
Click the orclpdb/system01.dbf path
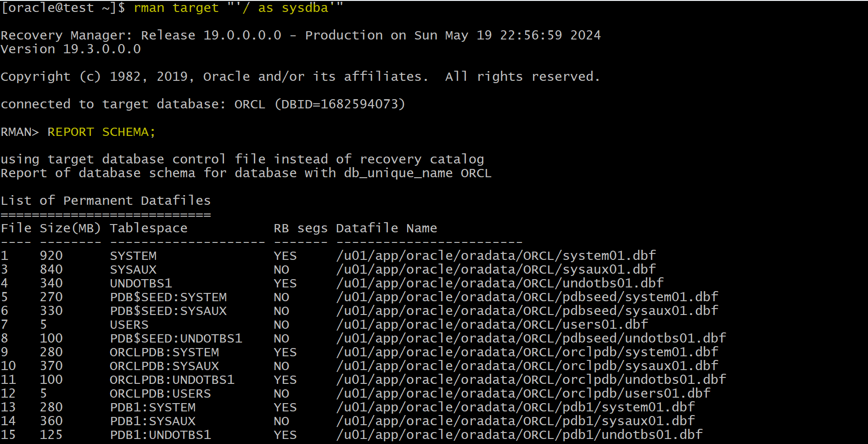coord(527,352)
